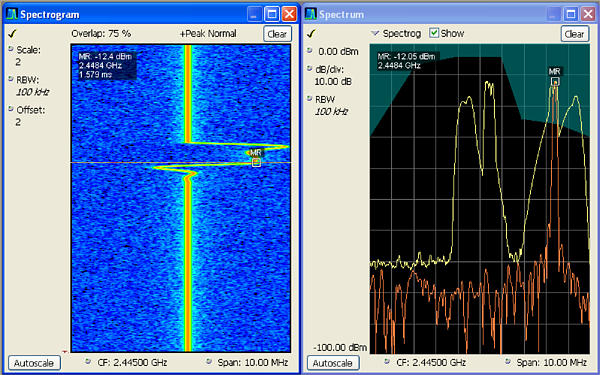This screenshot has height=375, width=600.
Task: Click the knob icon beside Scale
Action: point(11,49)
